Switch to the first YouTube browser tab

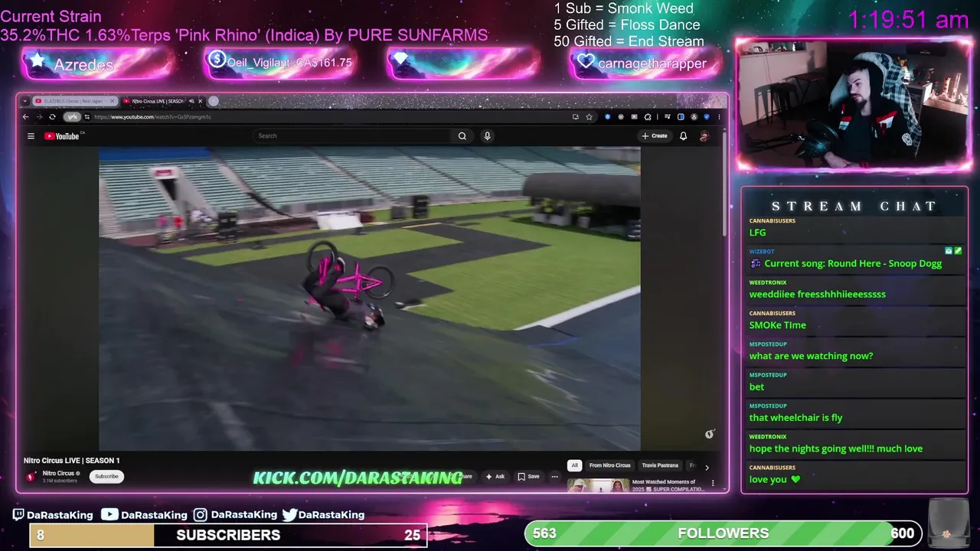tap(73, 101)
